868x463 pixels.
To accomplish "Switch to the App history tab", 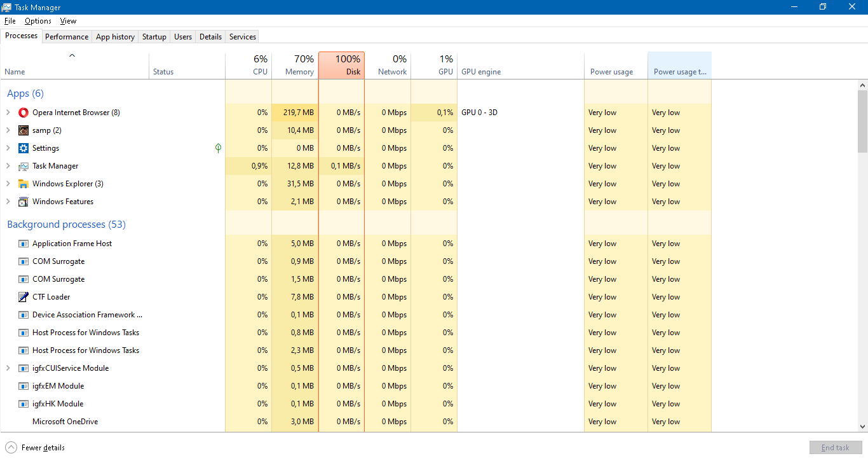I will click(115, 37).
